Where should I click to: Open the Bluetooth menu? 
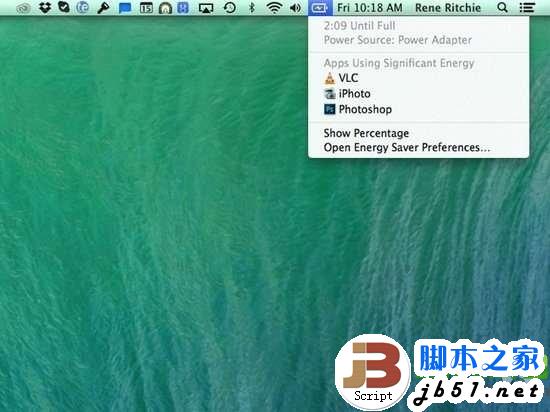tap(251, 7)
